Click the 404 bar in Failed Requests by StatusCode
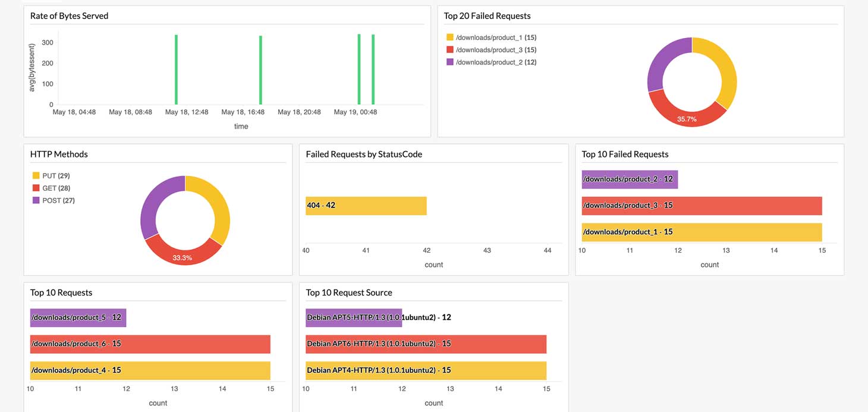This screenshot has height=412, width=868. (x=366, y=205)
